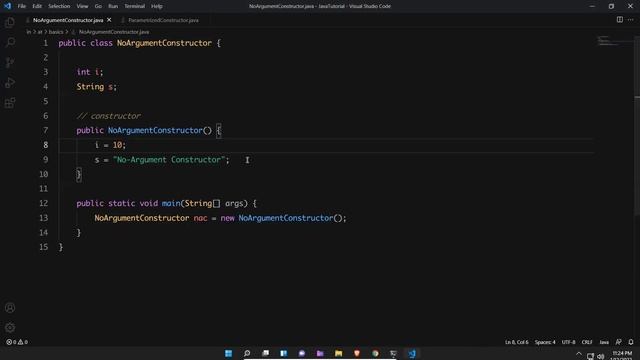640x360 pixels.
Task: Split the editor to the right
Action: click(x=620, y=20)
